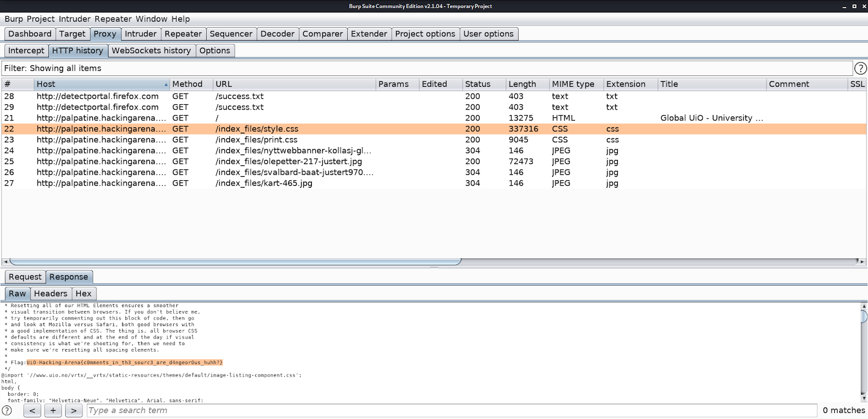This screenshot has height=419, width=868.
Task: Sort by Comment column header
Action: [807, 84]
